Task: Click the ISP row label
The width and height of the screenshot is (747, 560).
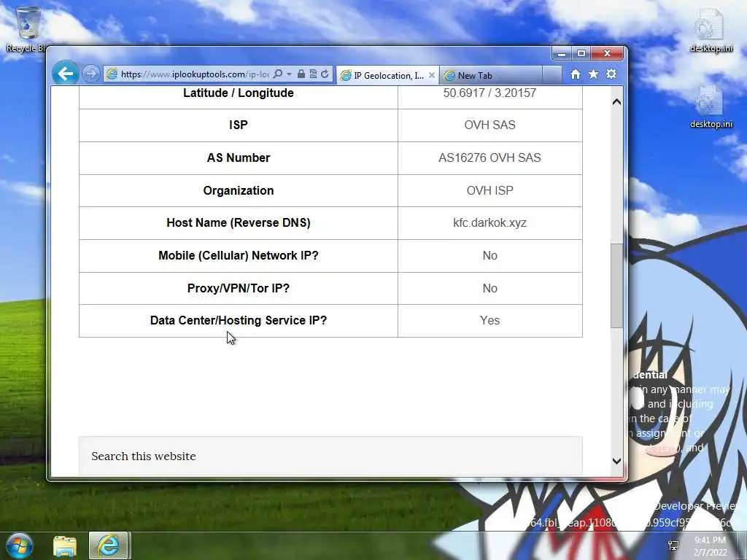Action: pos(239,125)
